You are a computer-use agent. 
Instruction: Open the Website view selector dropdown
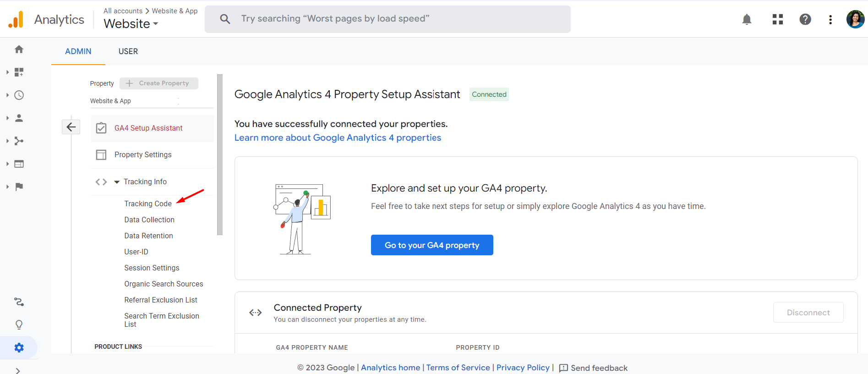(131, 24)
